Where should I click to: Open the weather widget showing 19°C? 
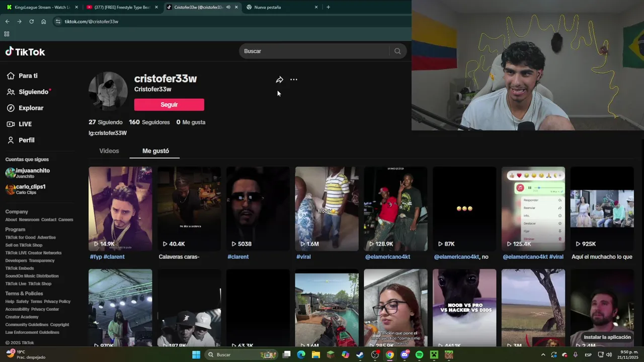tap(25, 354)
